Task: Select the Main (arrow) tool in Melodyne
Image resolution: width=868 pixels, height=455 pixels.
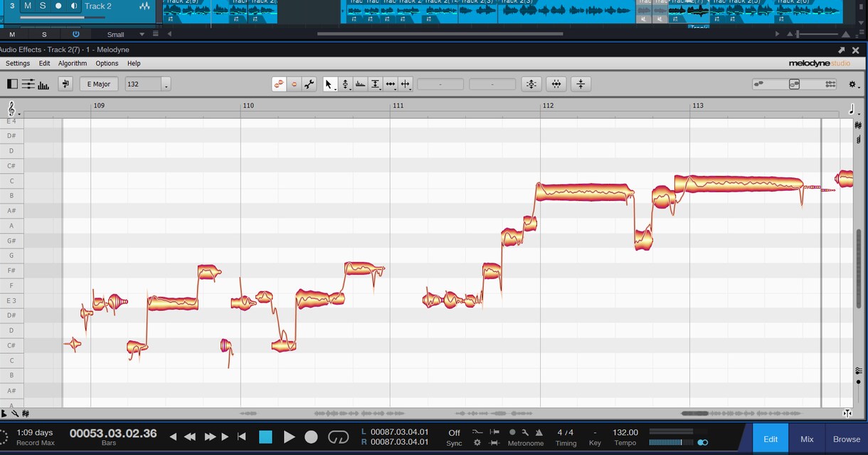Action: (x=329, y=84)
